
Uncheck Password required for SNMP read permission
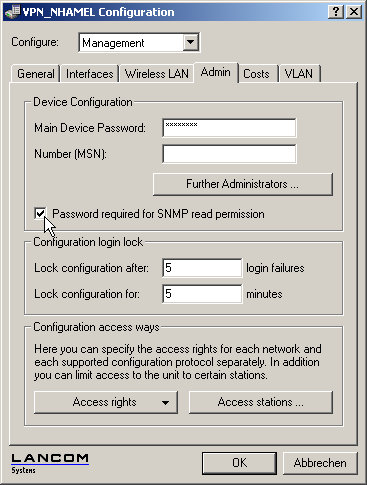coord(40,214)
